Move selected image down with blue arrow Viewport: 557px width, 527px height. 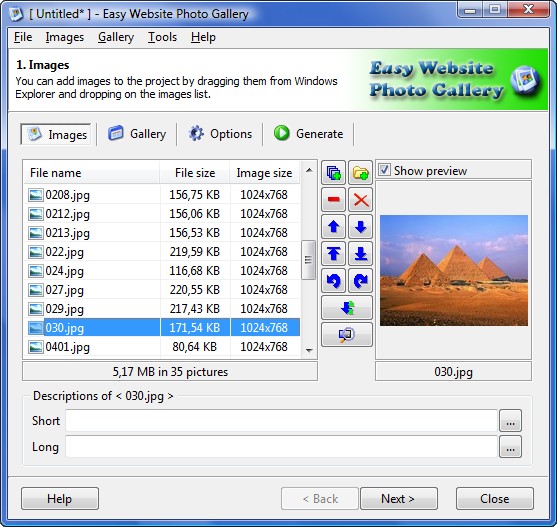(360, 227)
